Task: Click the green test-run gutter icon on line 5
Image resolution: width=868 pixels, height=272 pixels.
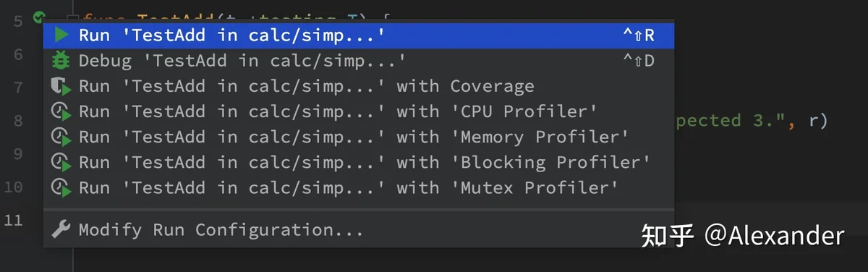Action: [x=38, y=16]
